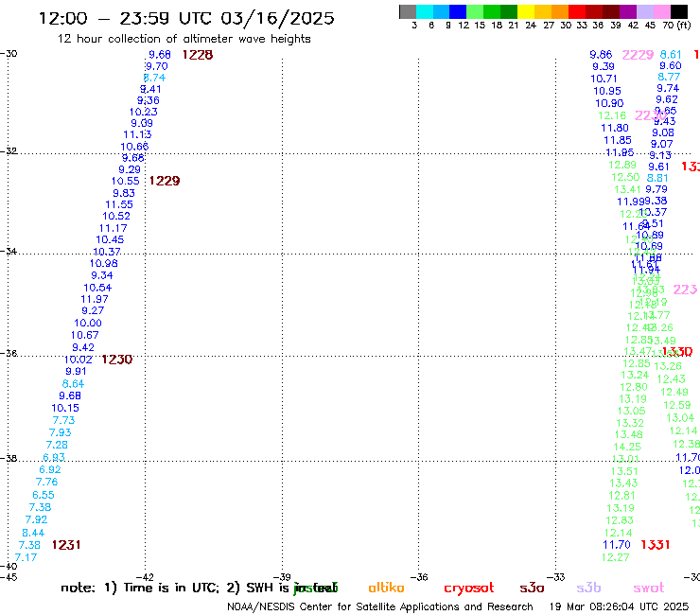Click the dark blue swatch in the legend
The width and height of the screenshot is (700, 615).
pos(459,11)
